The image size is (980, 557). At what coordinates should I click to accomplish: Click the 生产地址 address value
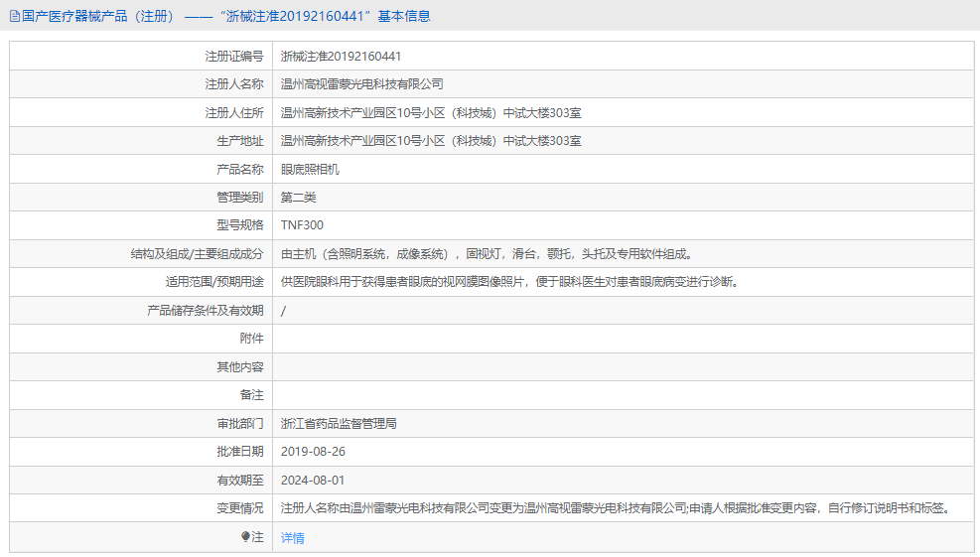tap(431, 141)
